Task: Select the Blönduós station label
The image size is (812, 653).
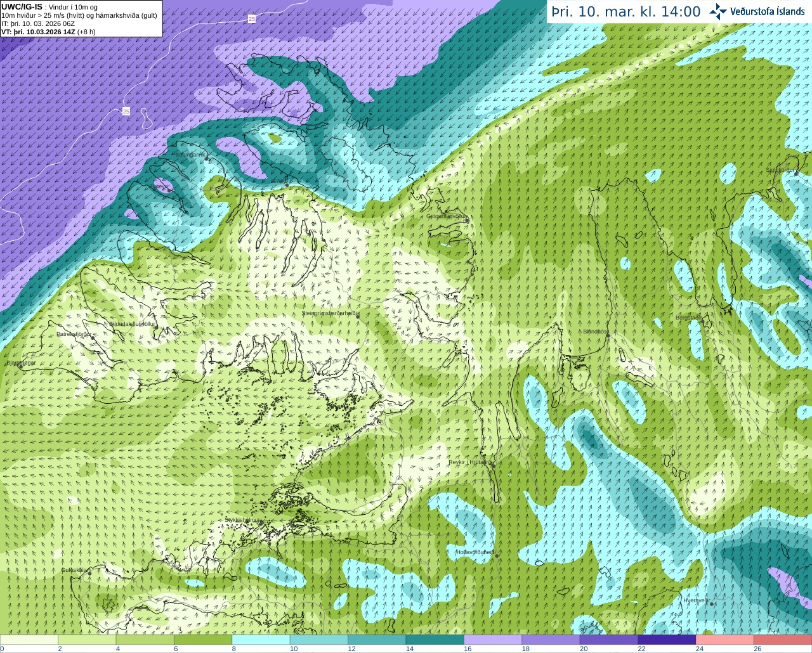Action: point(595,332)
